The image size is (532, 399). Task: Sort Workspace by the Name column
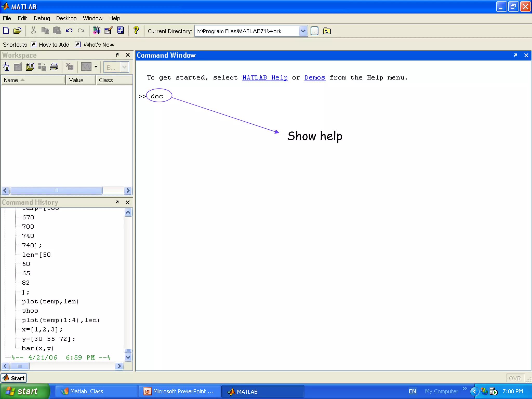[33, 80]
